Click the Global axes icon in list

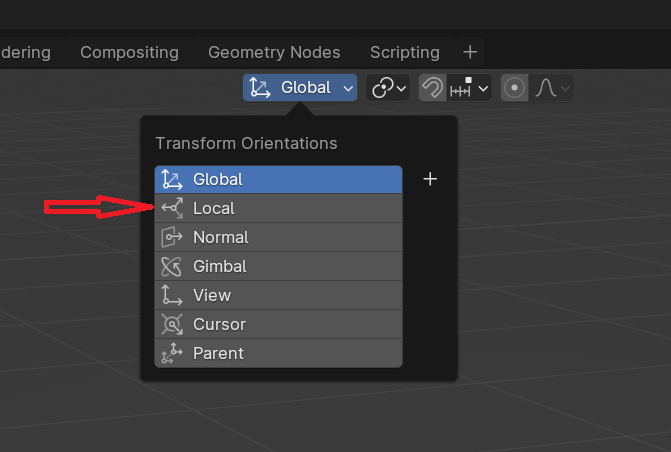(172, 179)
